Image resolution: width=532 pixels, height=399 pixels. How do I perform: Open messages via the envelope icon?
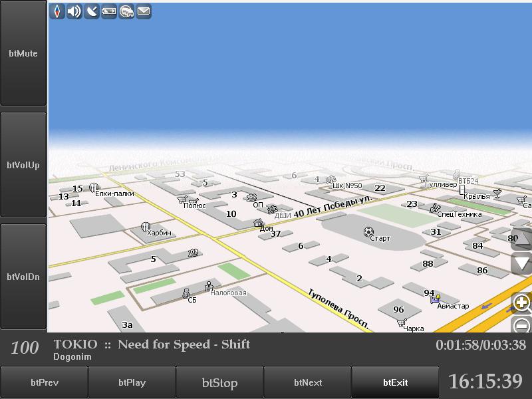tap(144, 11)
